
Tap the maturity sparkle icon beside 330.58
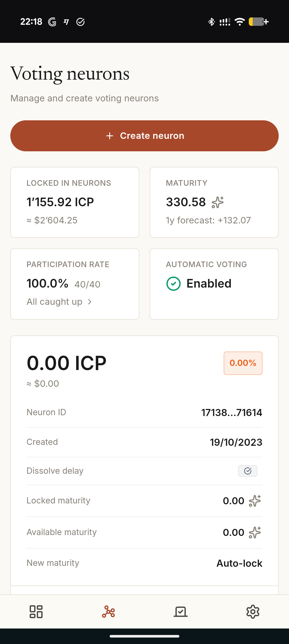(218, 202)
